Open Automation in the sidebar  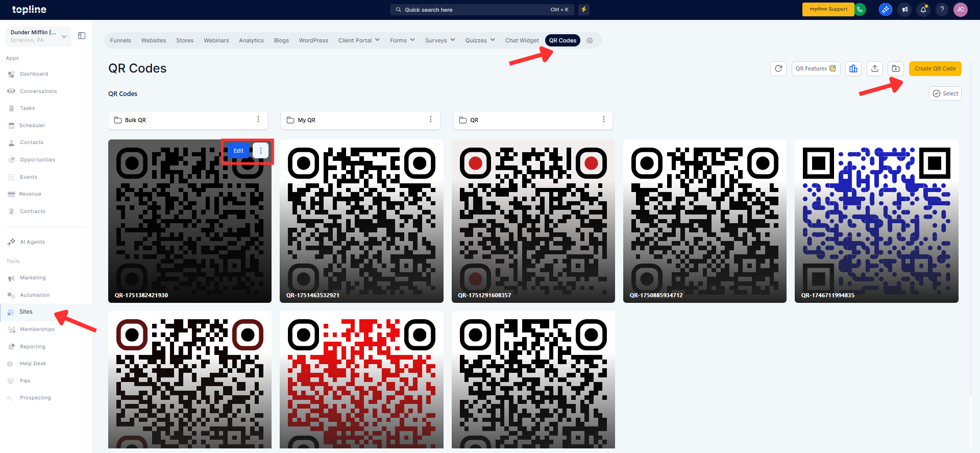coord(35,295)
